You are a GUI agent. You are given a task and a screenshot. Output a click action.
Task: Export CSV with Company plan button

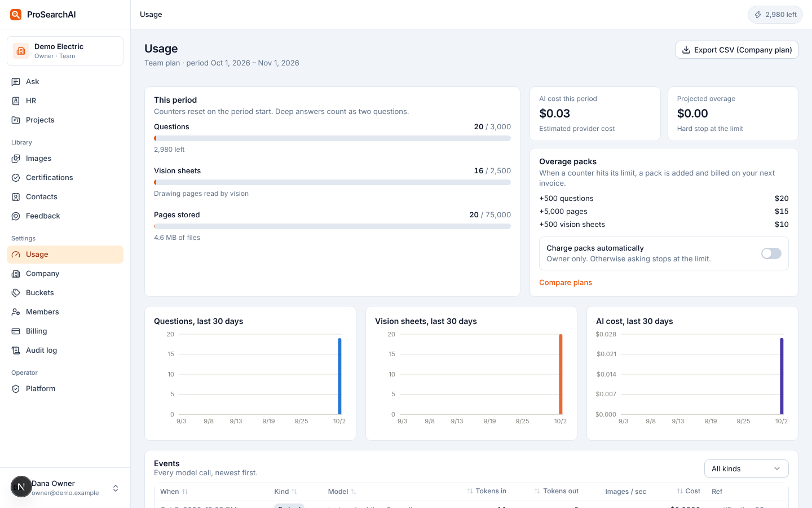(737, 50)
